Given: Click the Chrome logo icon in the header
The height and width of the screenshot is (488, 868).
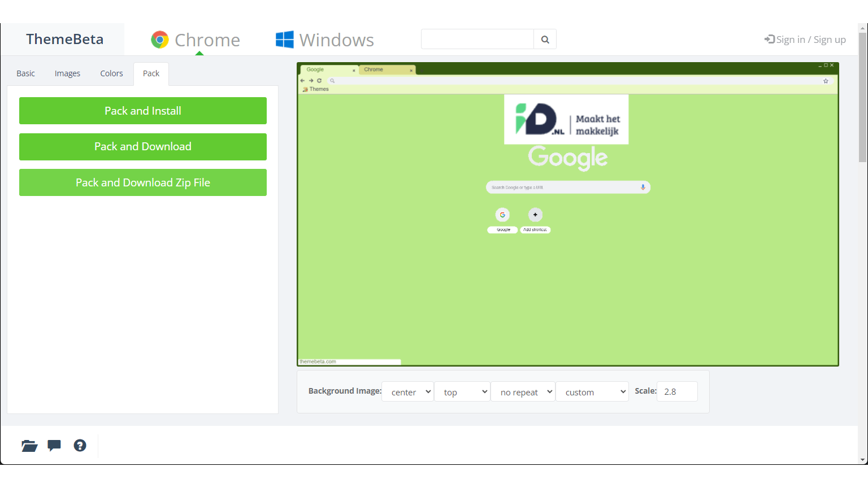Looking at the screenshot, I should [x=160, y=40].
